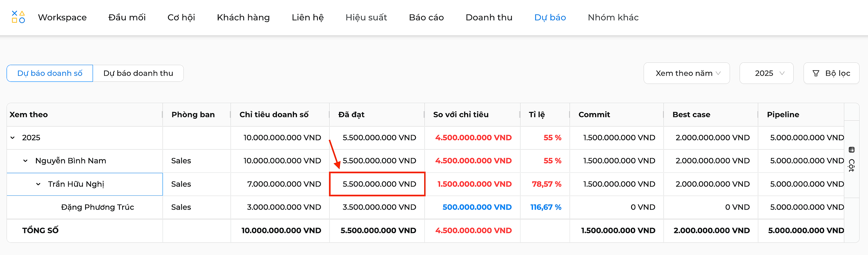Viewport: 868px width, 255px height.
Task: Open Liên hệ menu item
Action: pyautogui.click(x=308, y=17)
